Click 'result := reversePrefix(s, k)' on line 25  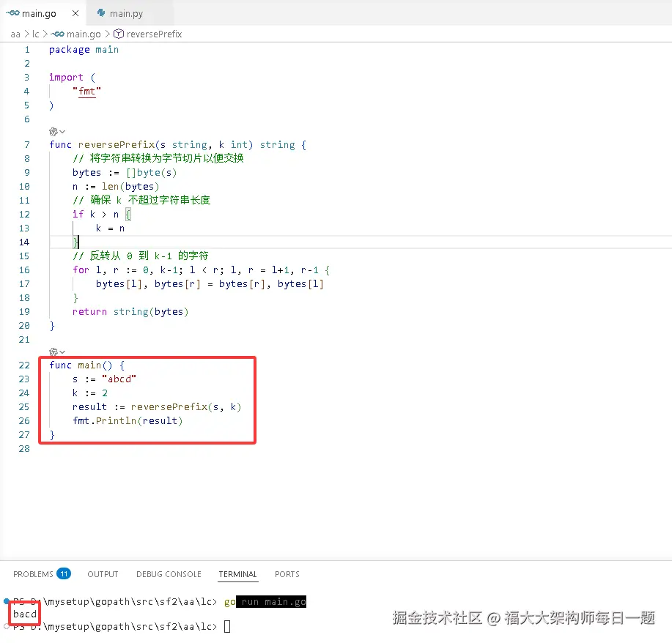tap(157, 407)
